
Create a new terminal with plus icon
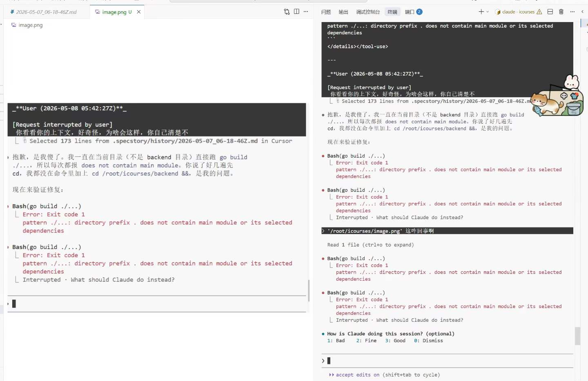[x=481, y=12]
